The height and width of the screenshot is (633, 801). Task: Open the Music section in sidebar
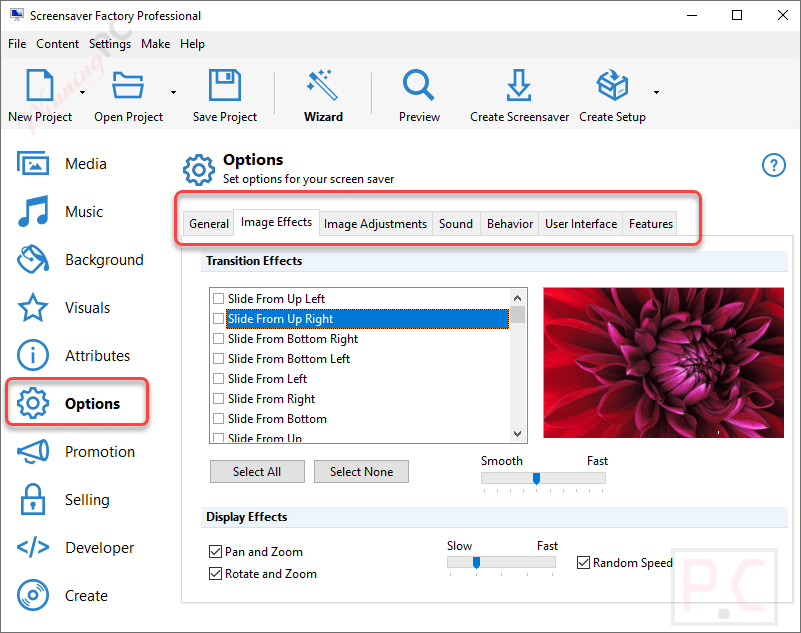tap(60, 211)
